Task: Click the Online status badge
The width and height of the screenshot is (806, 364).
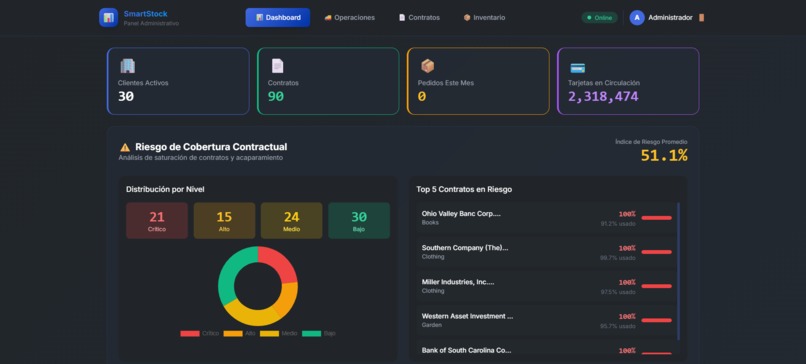Action: (x=599, y=17)
